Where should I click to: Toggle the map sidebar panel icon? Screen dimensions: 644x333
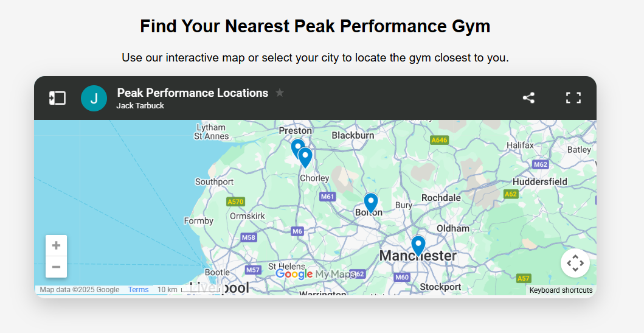click(x=57, y=98)
